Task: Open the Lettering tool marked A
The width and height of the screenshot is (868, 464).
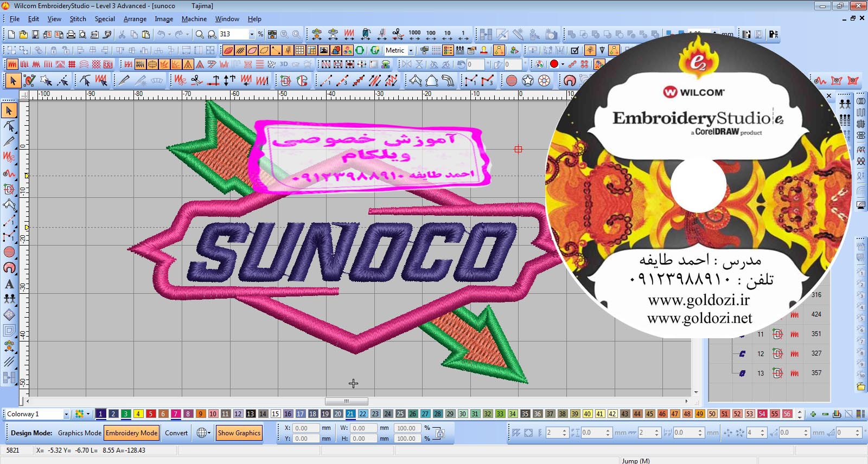Action: 9,283
